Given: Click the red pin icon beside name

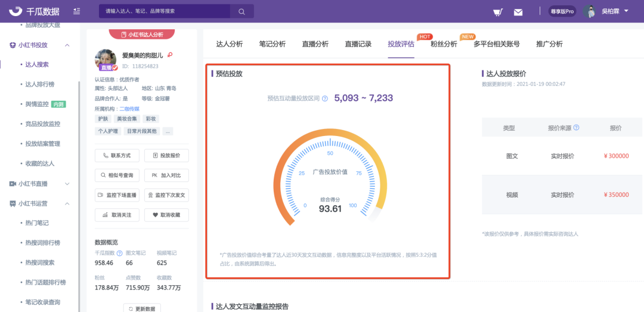Looking at the screenshot, I should click(x=170, y=55).
